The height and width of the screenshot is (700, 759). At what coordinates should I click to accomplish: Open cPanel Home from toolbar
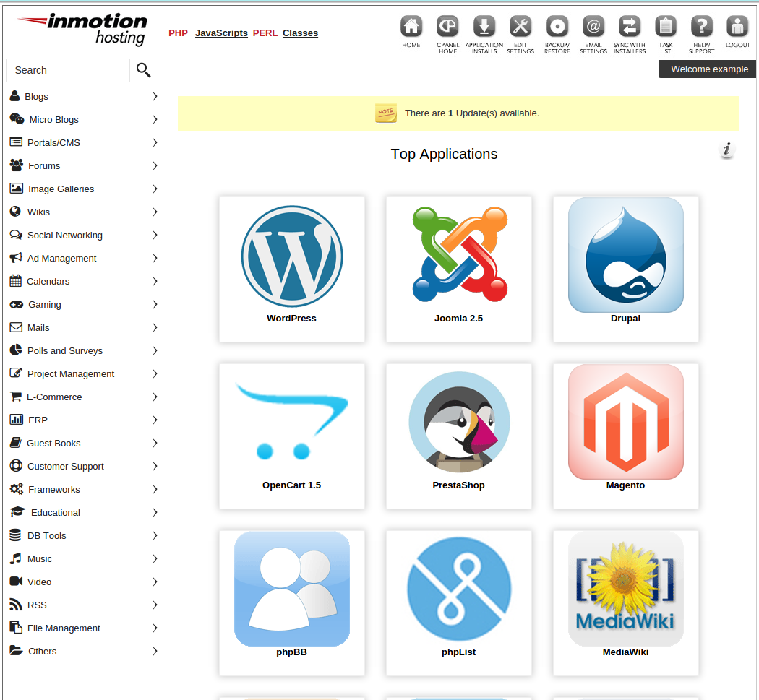pyautogui.click(x=447, y=27)
